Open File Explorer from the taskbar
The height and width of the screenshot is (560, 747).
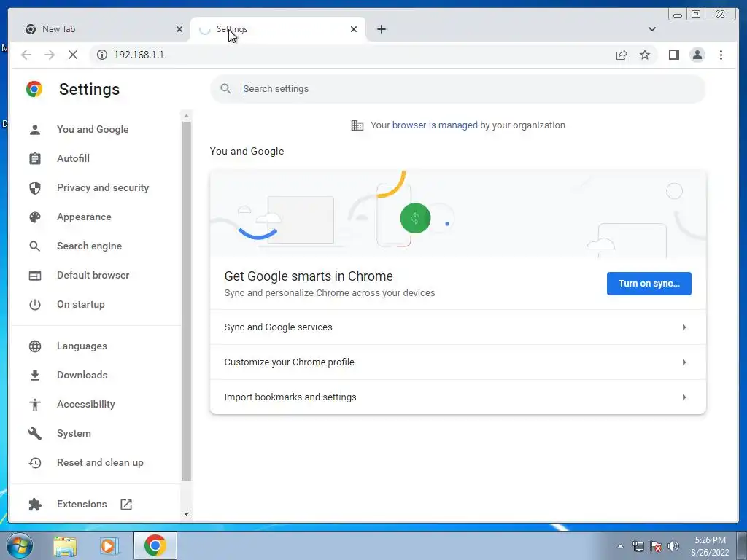pyautogui.click(x=65, y=545)
